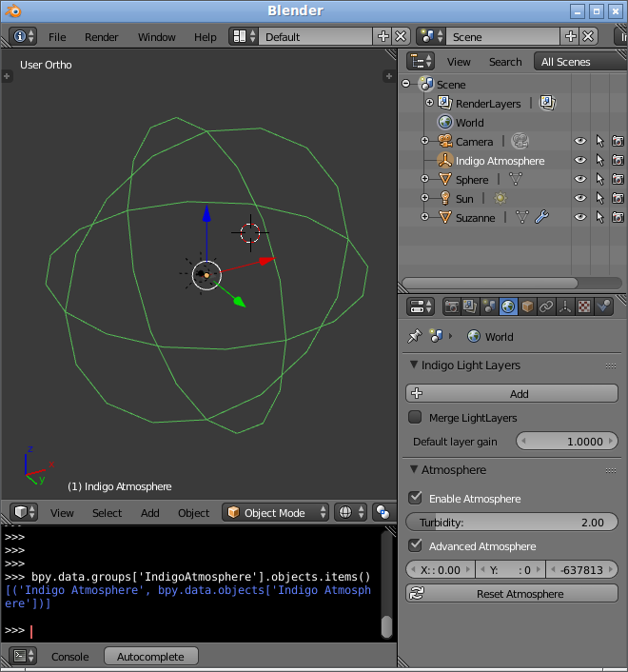
Task: Click the Reset Atmosphere button
Action: tap(512, 594)
